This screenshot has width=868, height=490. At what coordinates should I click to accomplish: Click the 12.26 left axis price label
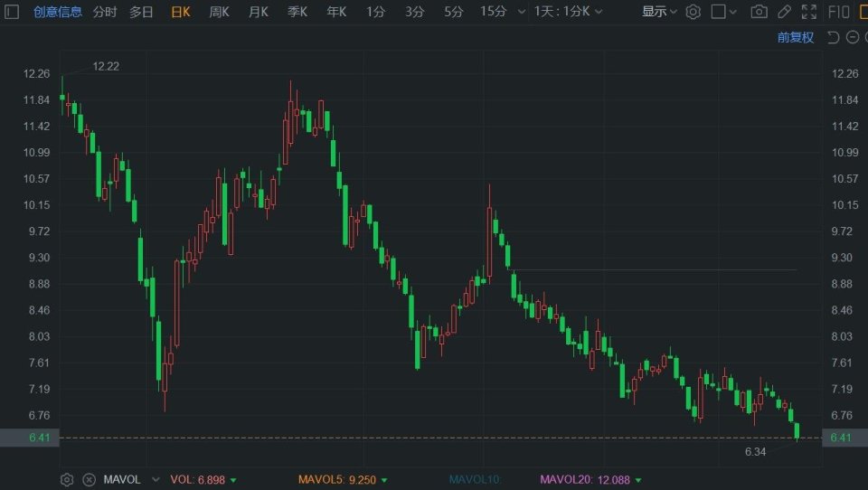[36, 73]
